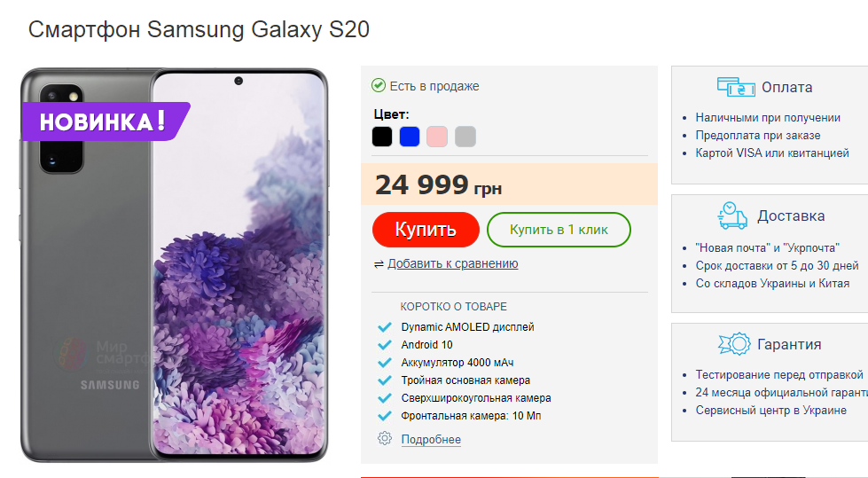This screenshot has height=478, width=868.
Task: Click the gear icon beside Подробнее
Action: click(x=385, y=438)
